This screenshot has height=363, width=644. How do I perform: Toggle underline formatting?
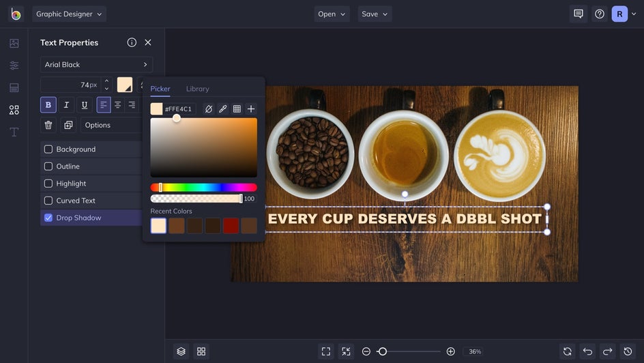pos(84,104)
